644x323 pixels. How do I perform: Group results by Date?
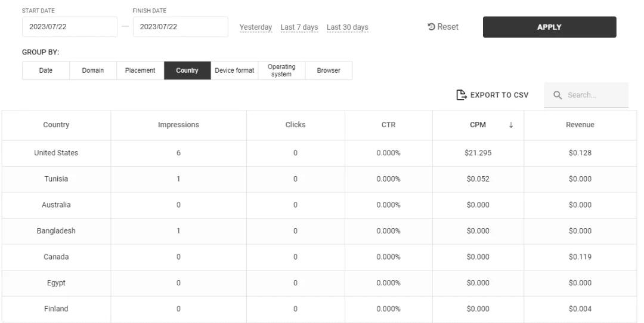[x=46, y=70]
